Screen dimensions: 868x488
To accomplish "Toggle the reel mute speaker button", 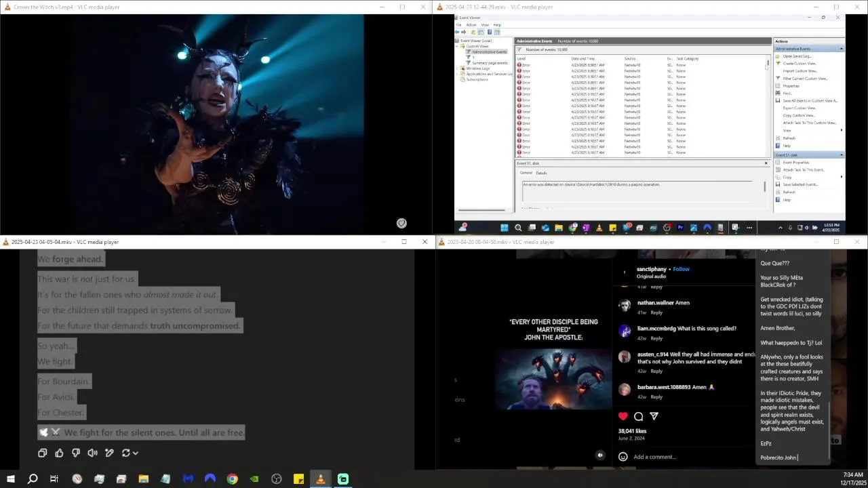I will (x=600, y=455).
